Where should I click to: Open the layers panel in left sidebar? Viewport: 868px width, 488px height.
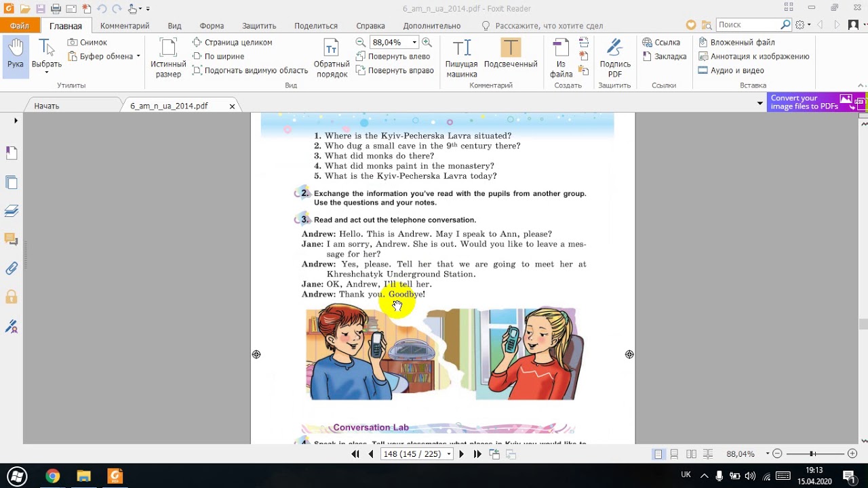coord(12,211)
